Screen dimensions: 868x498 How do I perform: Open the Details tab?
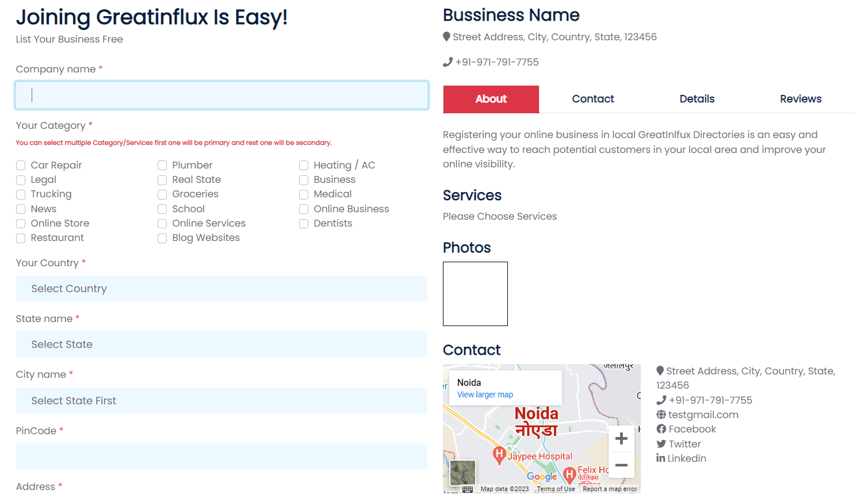(697, 99)
